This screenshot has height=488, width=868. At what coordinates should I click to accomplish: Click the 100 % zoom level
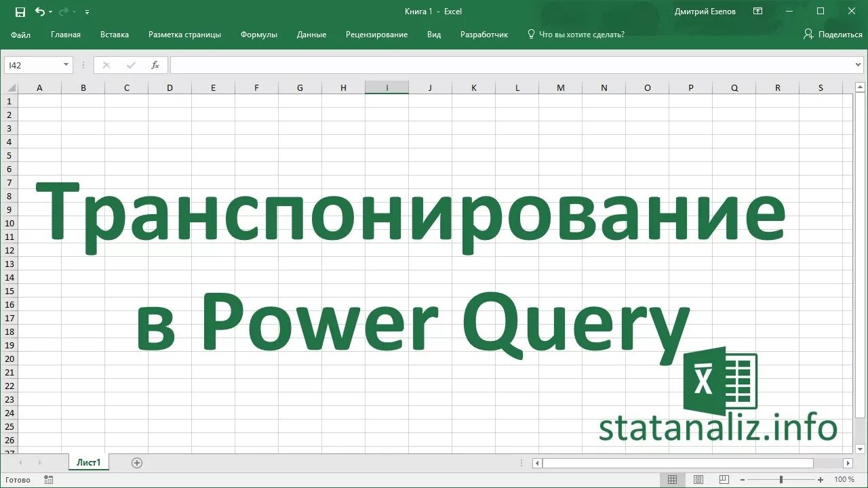(844, 480)
